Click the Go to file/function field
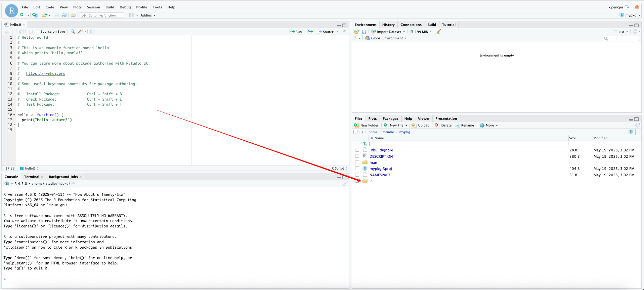Screen dimensions: 644x290 pos(102,15)
